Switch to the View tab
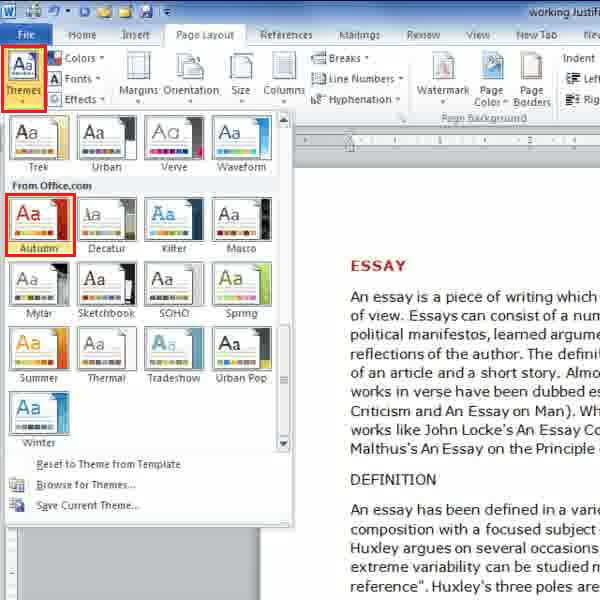The height and width of the screenshot is (600, 600). [x=478, y=35]
